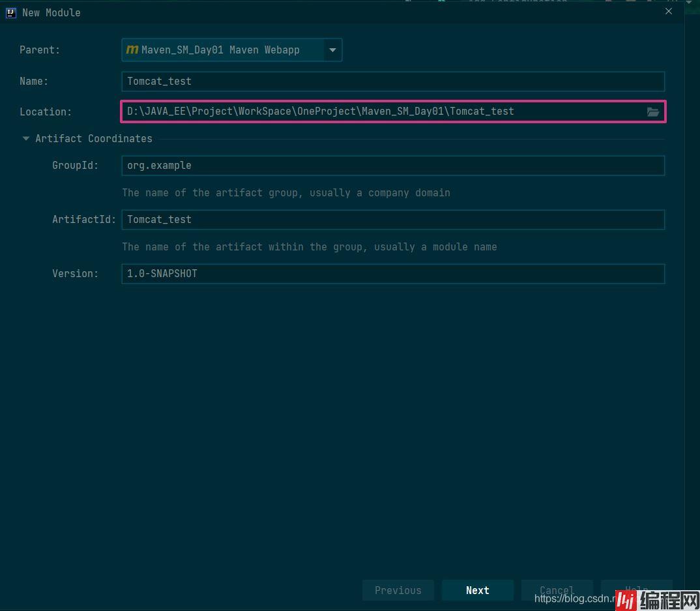Click the GroupId field containing org.example
Screen dimensions: 700x611
pos(391,166)
